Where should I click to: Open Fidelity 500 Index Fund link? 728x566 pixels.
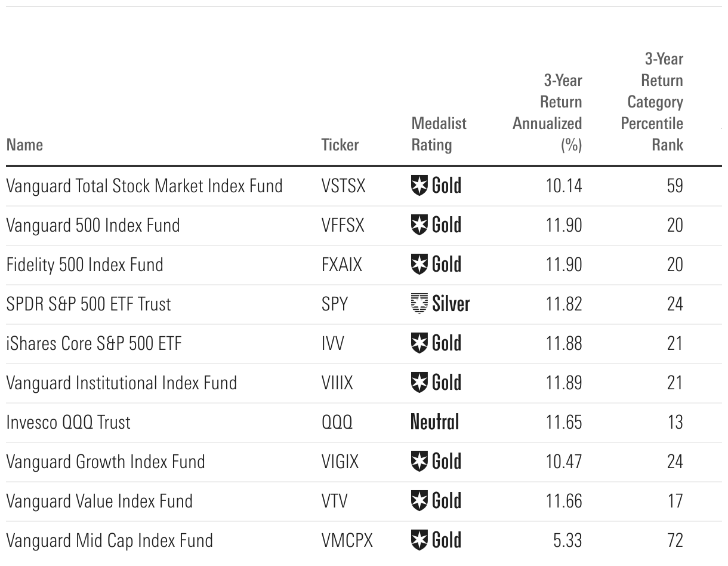(x=85, y=264)
